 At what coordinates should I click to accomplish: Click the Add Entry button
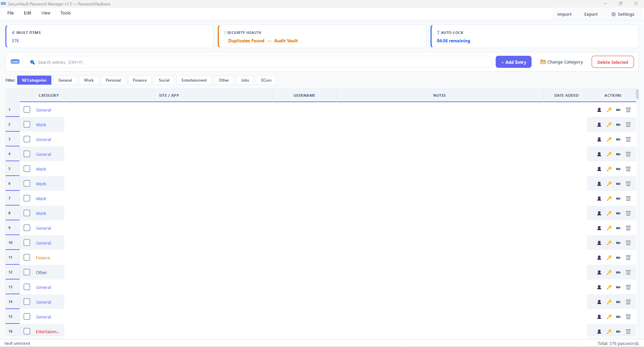click(x=513, y=62)
